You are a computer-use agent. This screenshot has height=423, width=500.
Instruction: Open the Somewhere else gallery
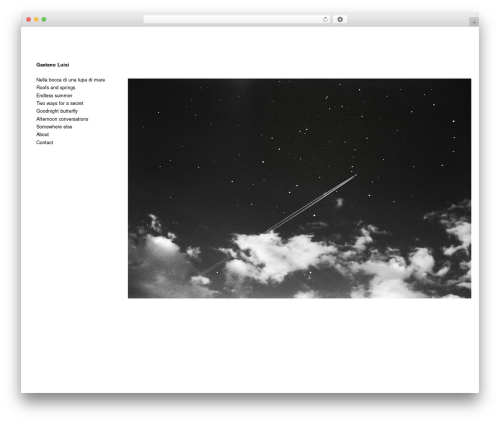[54, 127]
